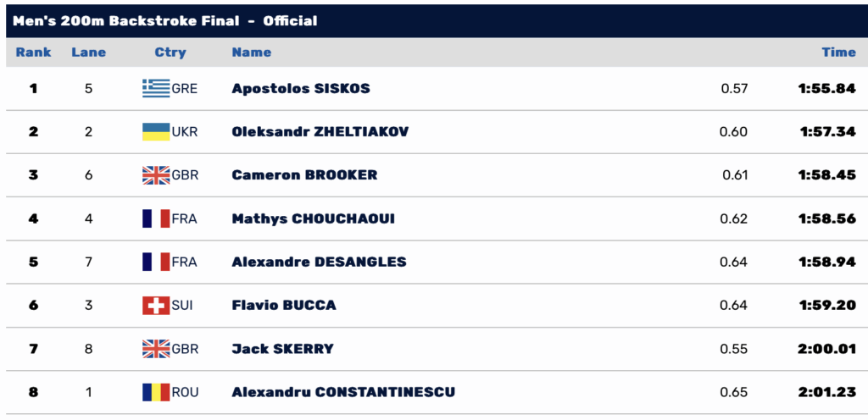Click Jack Skerry's Great Britain flag
868x420 pixels.
pyautogui.click(x=156, y=349)
